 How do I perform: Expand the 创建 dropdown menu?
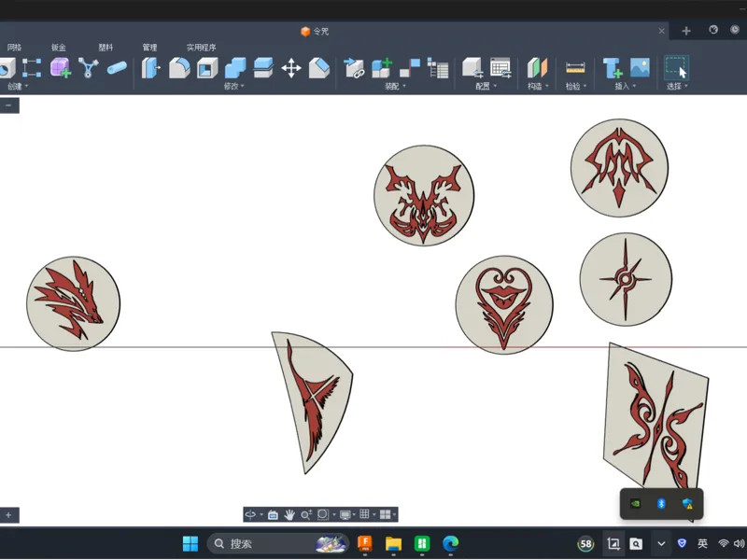[18, 86]
